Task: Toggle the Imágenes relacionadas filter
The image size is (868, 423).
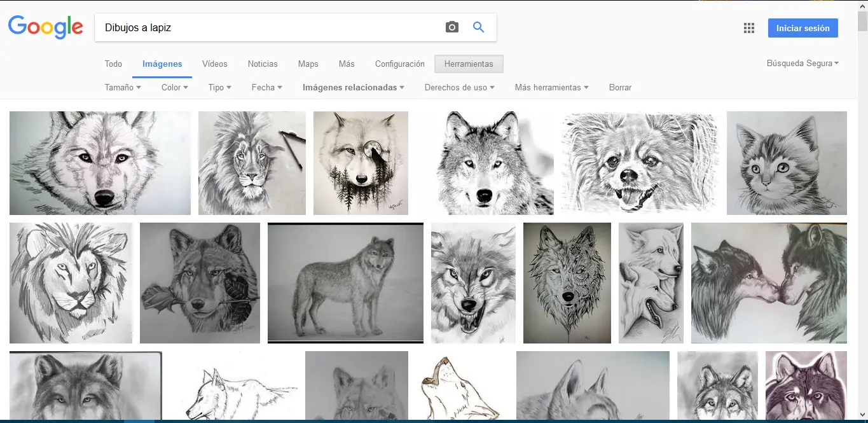Action: pyautogui.click(x=353, y=87)
